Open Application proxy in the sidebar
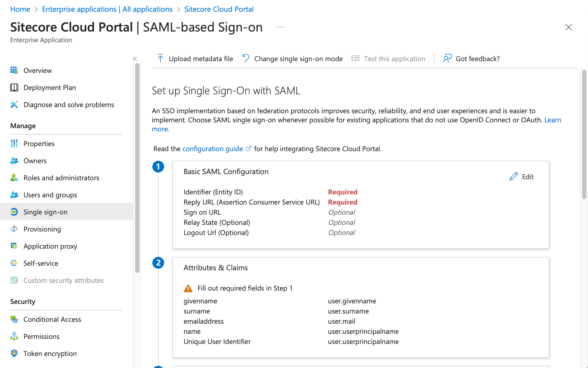588x368 pixels. [x=50, y=246]
